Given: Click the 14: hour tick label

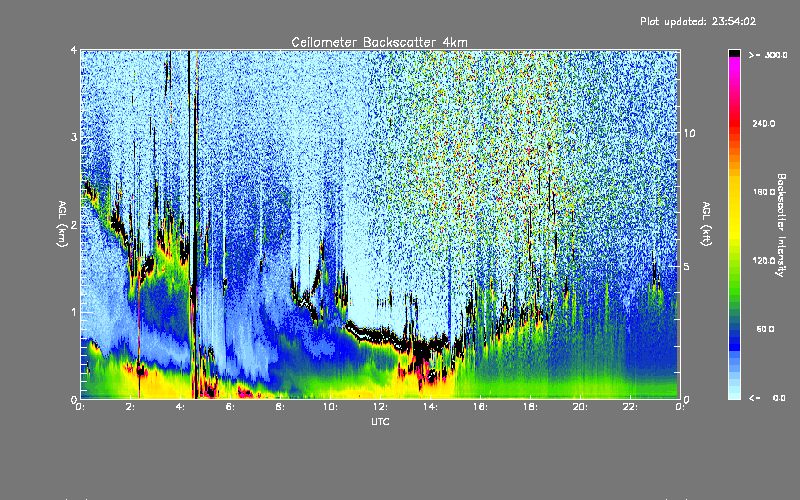Looking at the screenshot, I should [x=431, y=407].
